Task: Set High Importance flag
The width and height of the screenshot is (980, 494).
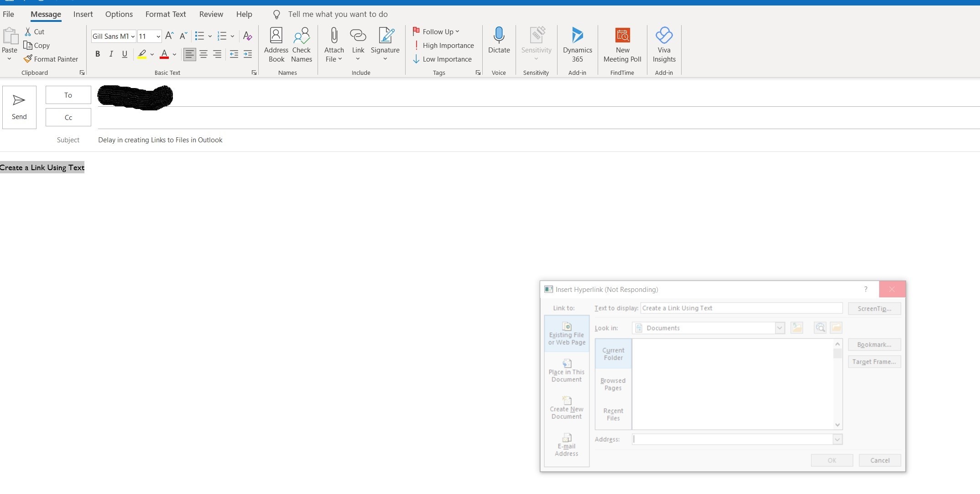Action: pyautogui.click(x=443, y=45)
